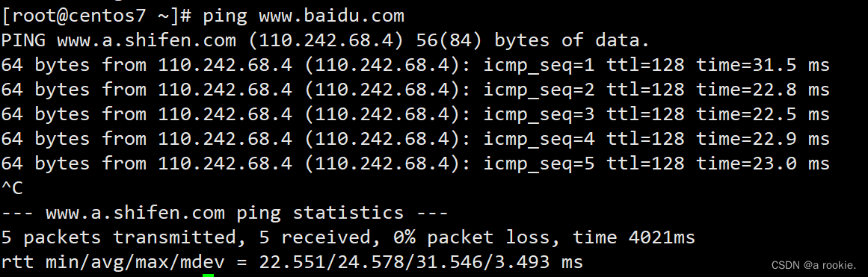868x277 pixels.
Task: Click the ping www.baidu.com command text
Action: point(304,16)
